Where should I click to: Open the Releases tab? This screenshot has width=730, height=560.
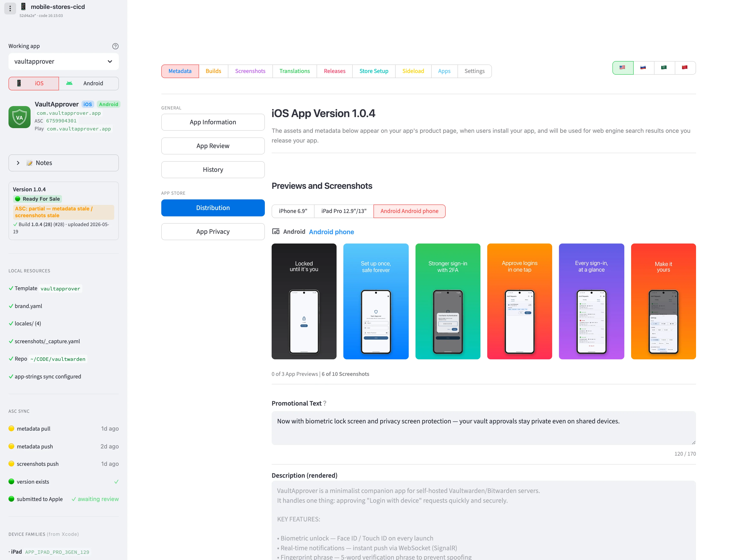click(x=334, y=71)
